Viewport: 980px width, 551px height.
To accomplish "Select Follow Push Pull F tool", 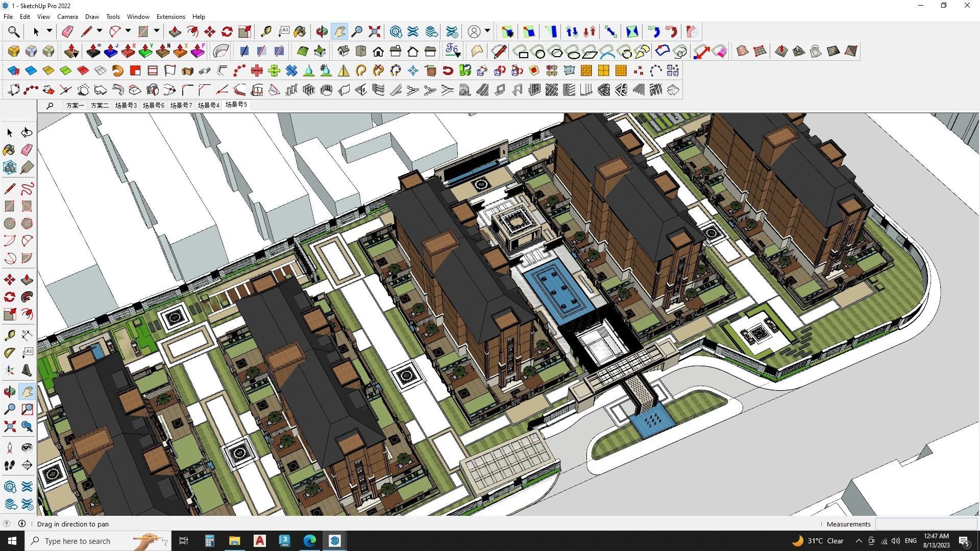I will click(x=198, y=51).
